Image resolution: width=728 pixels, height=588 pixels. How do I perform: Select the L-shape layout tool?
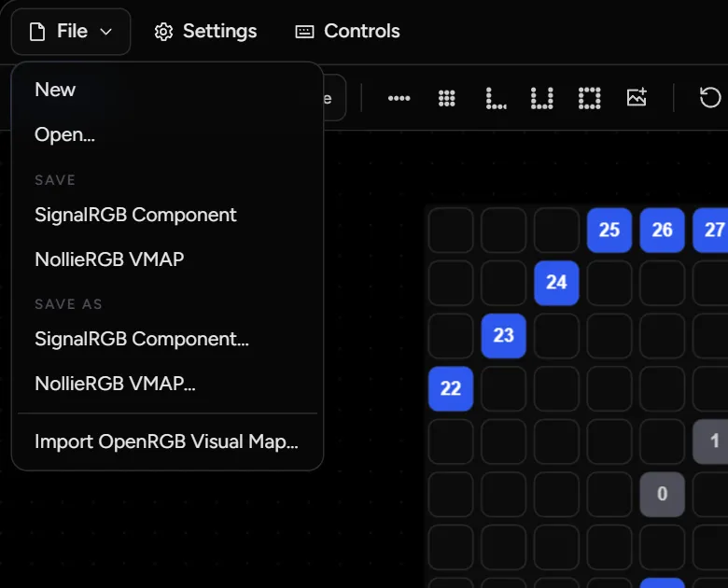(496, 98)
